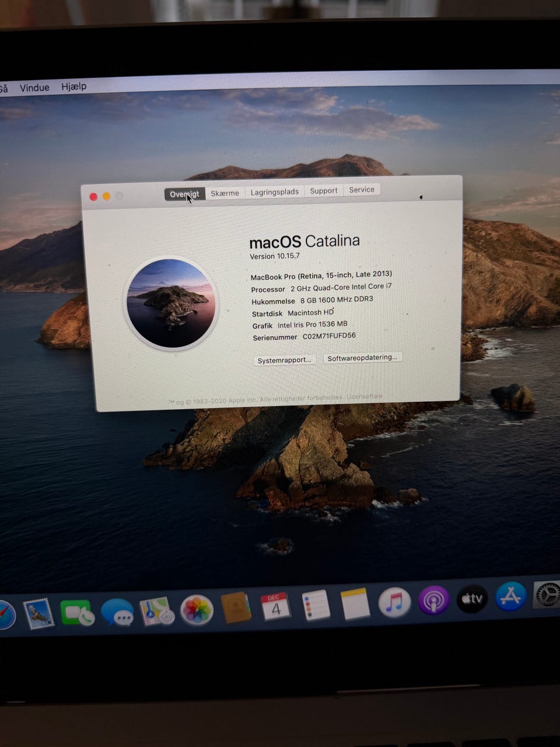Launch App Store from the Dock
This screenshot has width=560, height=747.
[511, 596]
